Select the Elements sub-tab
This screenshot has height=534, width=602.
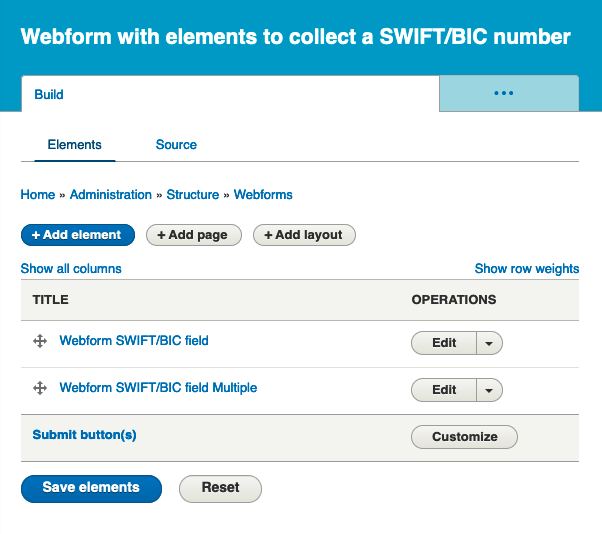pos(74,145)
